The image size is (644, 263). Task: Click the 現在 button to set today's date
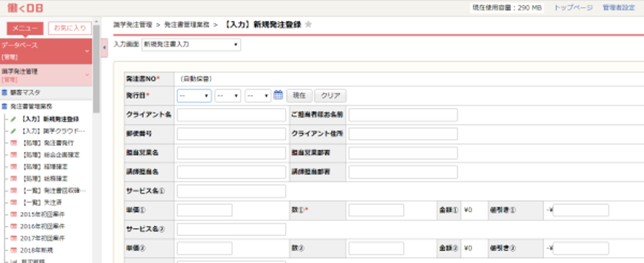299,96
